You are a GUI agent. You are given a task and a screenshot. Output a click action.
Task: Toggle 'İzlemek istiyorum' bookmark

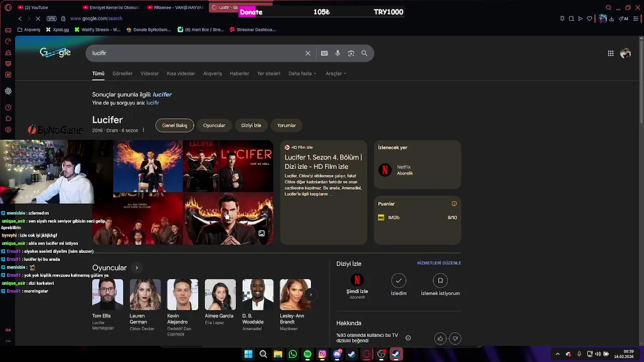point(440,285)
